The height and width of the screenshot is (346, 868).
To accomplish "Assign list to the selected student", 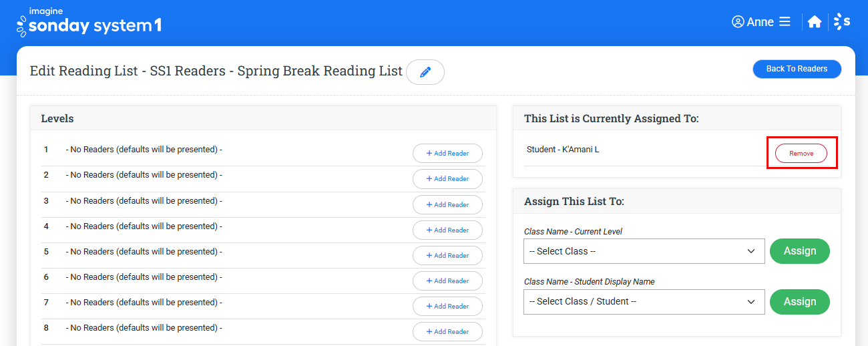I will click(799, 302).
